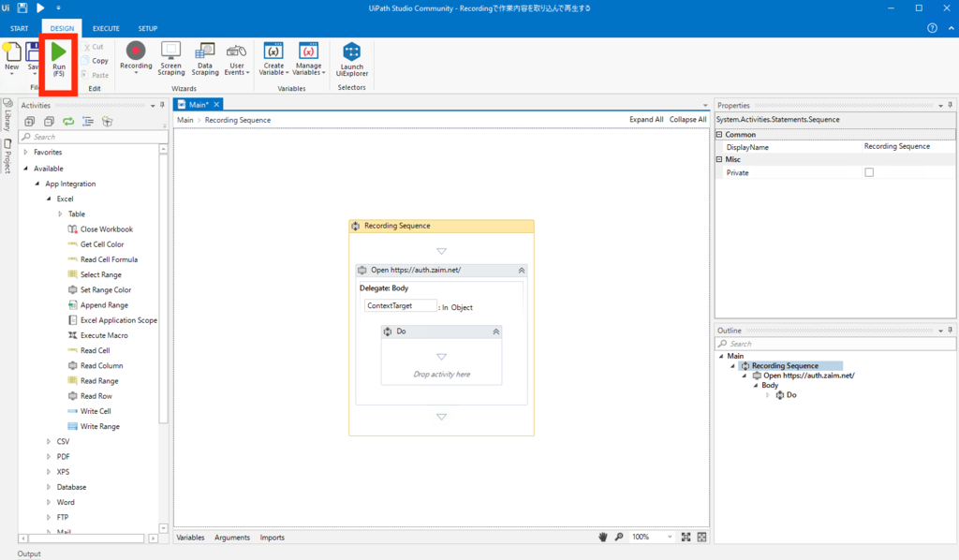Click the fit to screen icon
The image size is (959, 560).
click(686, 537)
